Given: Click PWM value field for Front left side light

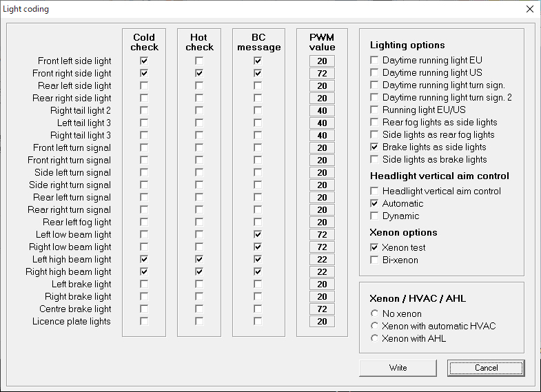Looking at the screenshot, I should tap(322, 61).
